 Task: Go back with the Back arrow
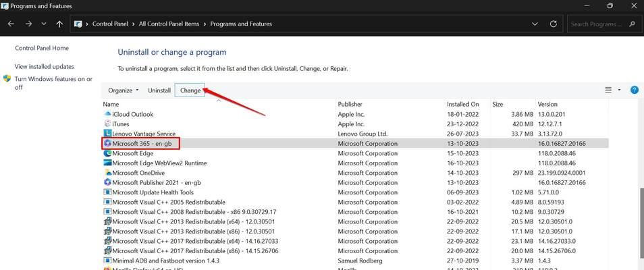point(11,24)
